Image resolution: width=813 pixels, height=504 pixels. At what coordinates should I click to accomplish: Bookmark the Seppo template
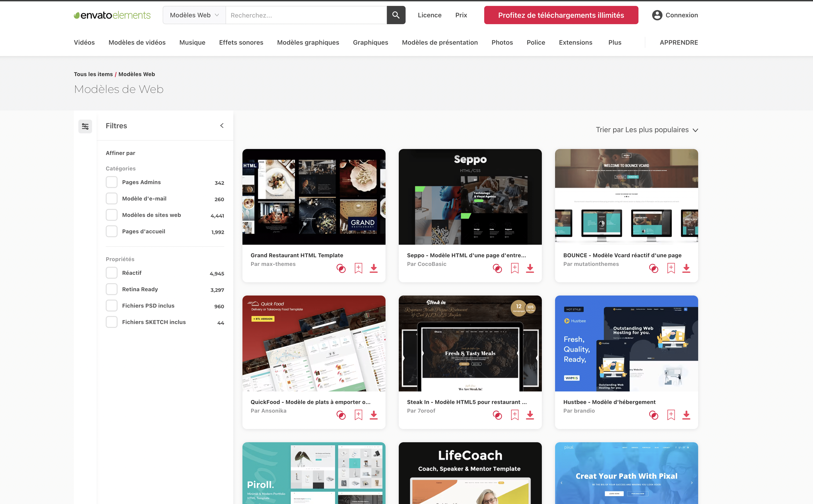[515, 268]
